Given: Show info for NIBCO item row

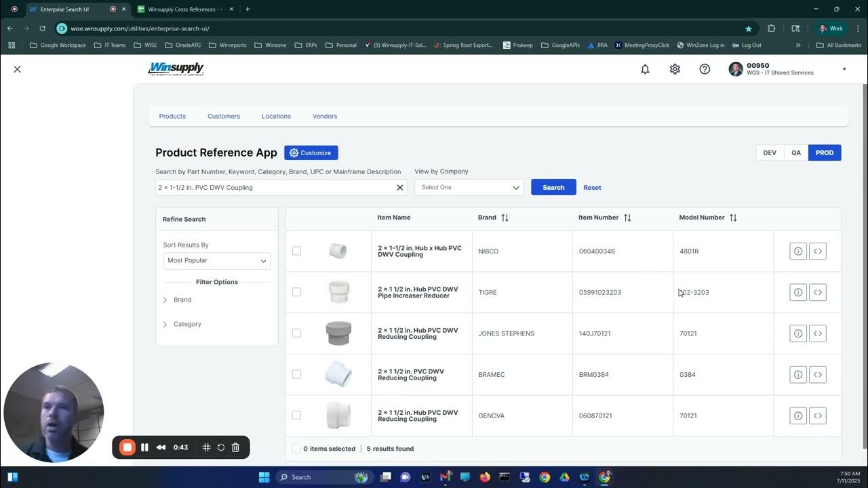Looking at the screenshot, I should pyautogui.click(x=798, y=251).
